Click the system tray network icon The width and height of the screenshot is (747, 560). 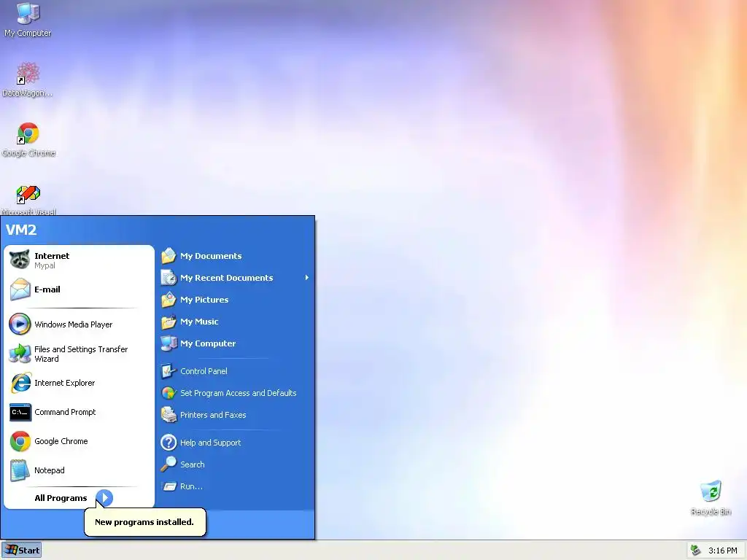point(695,551)
